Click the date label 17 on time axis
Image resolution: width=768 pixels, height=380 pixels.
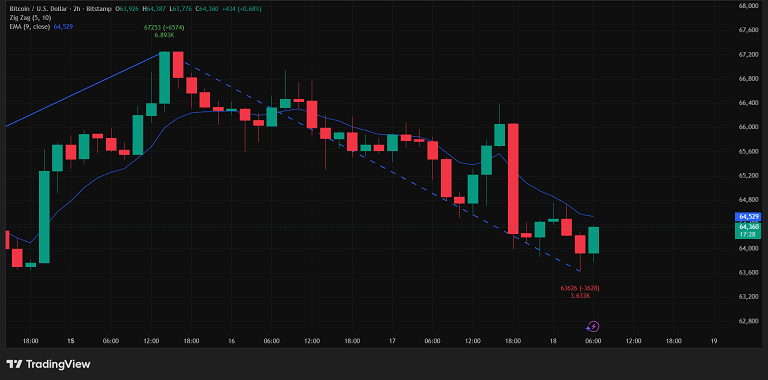(x=392, y=341)
